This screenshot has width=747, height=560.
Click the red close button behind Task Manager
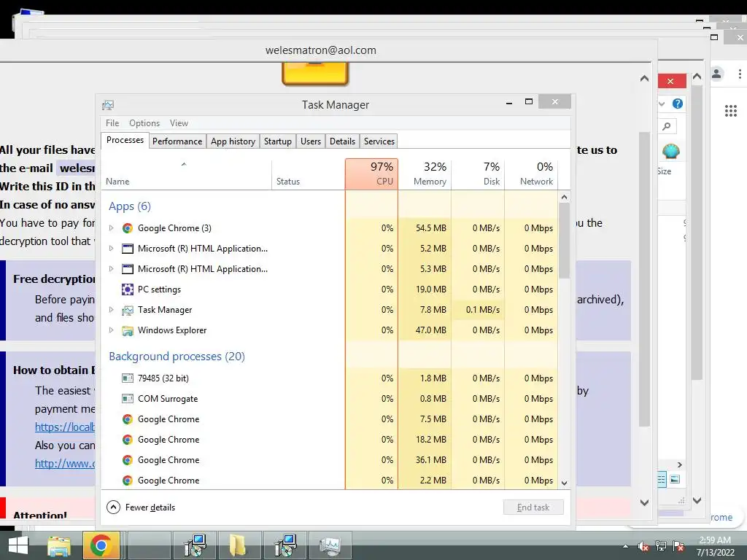(671, 81)
